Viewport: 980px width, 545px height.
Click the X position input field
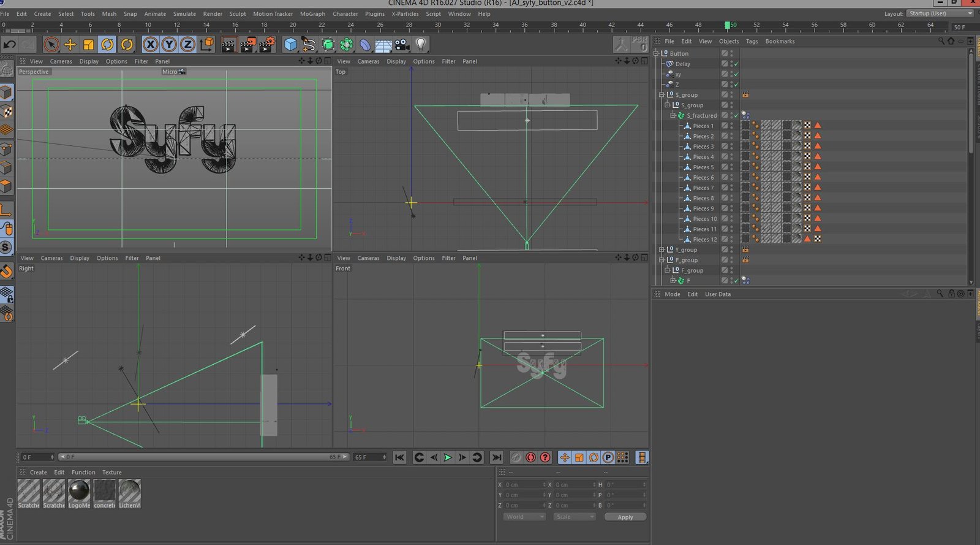tap(524, 484)
